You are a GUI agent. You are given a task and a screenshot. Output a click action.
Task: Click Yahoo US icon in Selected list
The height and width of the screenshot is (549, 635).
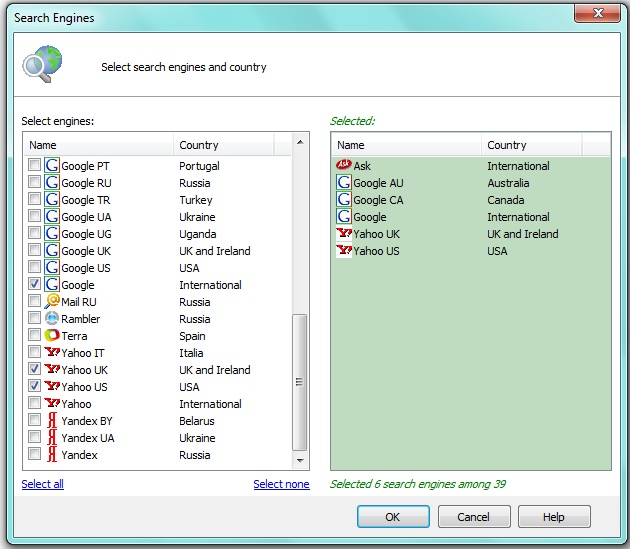(x=344, y=250)
